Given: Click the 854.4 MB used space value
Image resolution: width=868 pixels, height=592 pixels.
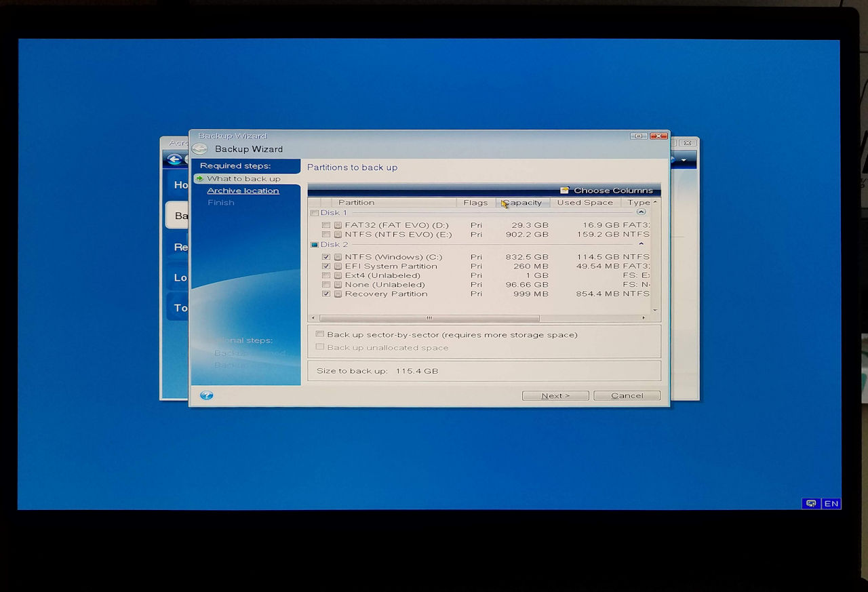Looking at the screenshot, I should click(597, 294).
